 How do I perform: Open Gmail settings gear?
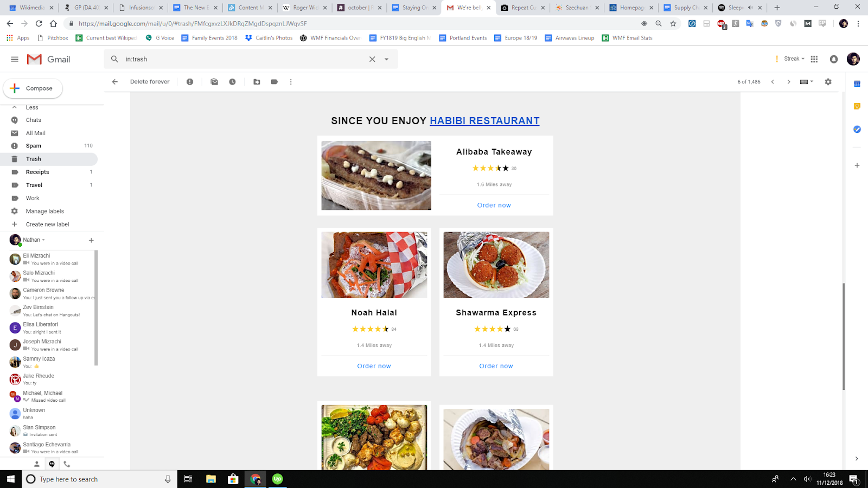[828, 82]
